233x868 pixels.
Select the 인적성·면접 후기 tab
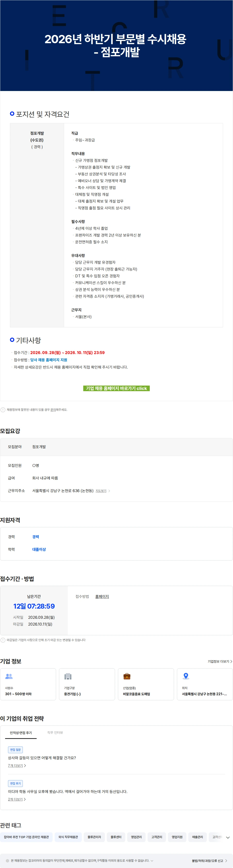click(21, 733)
